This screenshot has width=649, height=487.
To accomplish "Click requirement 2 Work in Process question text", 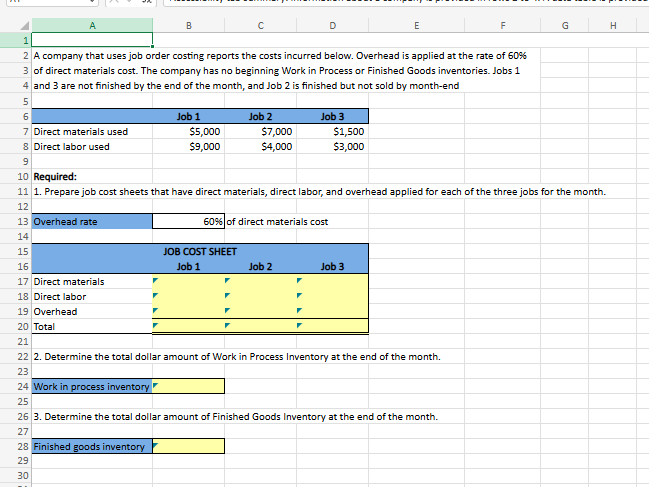I will pos(237,357).
